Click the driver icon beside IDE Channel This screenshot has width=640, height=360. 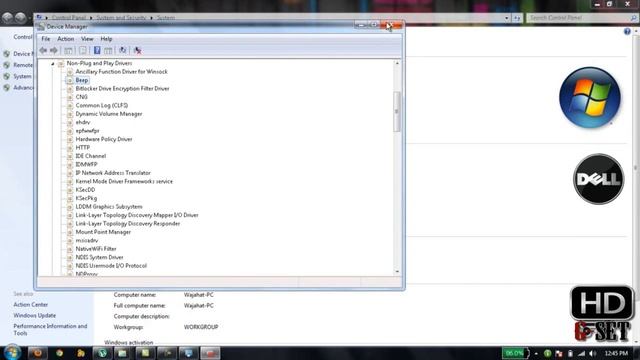(x=70, y=156)
